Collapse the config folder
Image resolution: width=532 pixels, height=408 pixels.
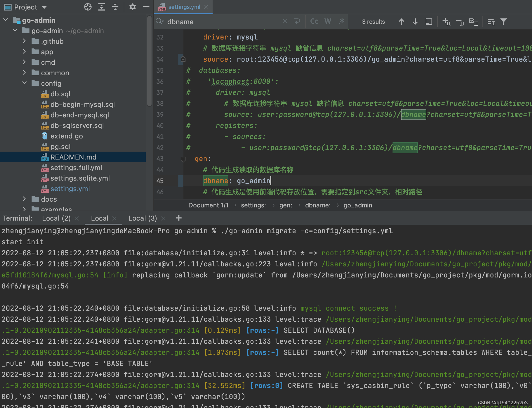click(24, 83)
